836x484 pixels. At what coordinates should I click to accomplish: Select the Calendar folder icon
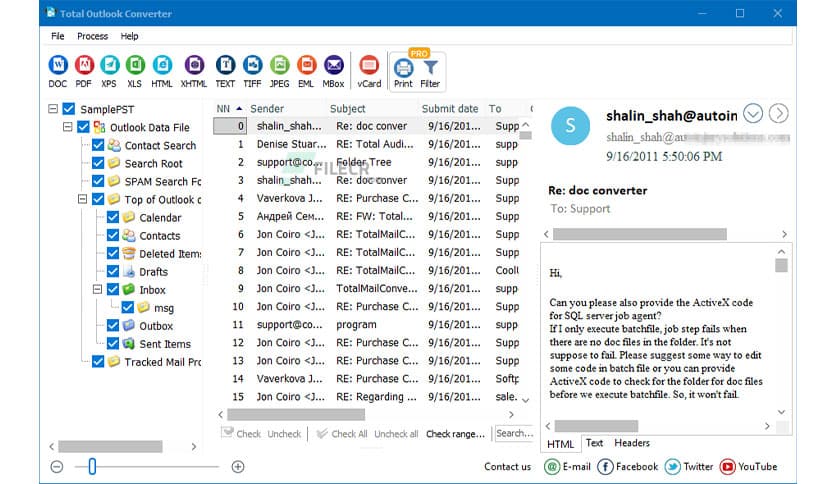(128, 217)
